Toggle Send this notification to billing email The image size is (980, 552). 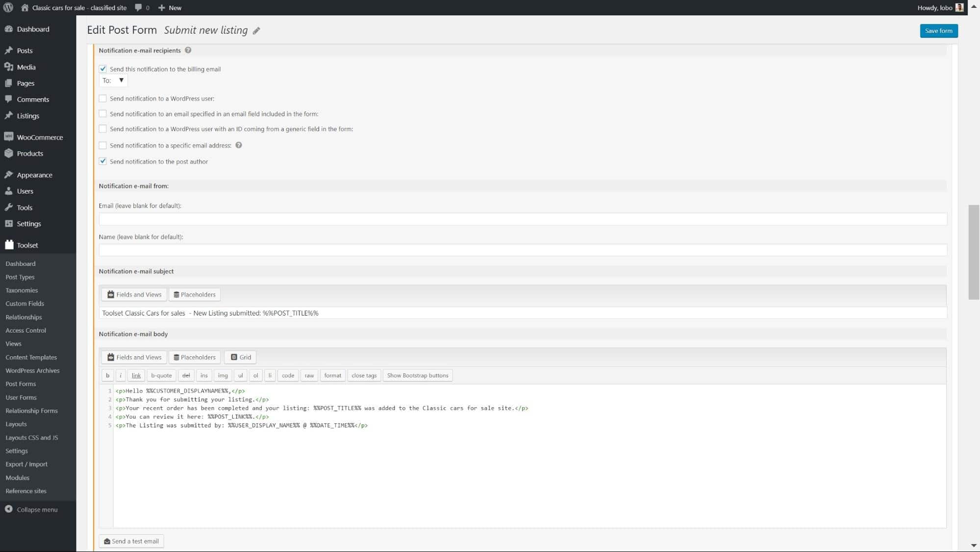coord(103,68)
